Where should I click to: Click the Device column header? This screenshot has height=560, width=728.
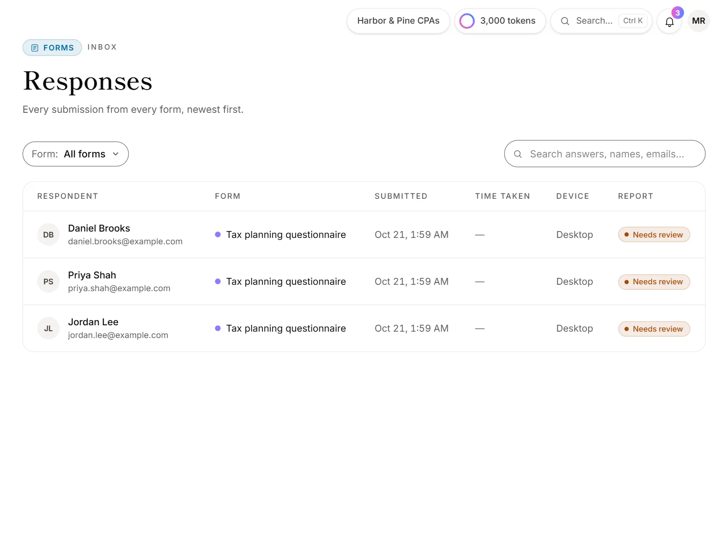pos(572,196)
